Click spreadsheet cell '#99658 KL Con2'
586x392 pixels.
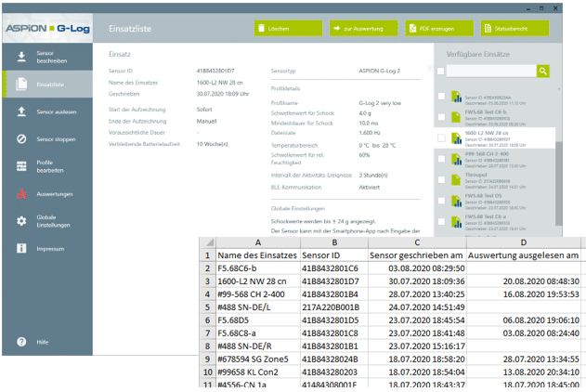(x=258, y=372)
